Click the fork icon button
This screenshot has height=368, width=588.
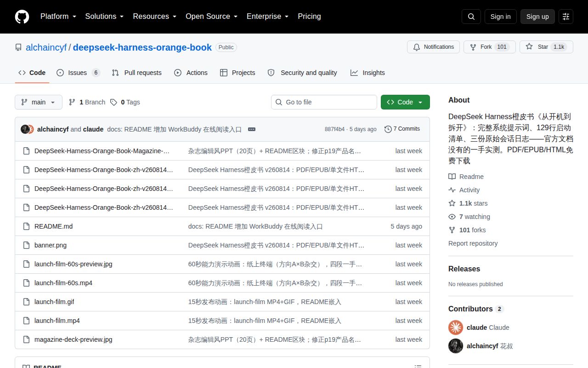pyautogui.click(x=473, y=47)
